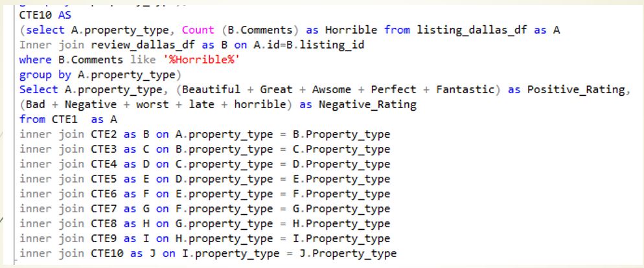Click 'CTE9' in the join list
644x268 pixels.
(x=104, y=238)
